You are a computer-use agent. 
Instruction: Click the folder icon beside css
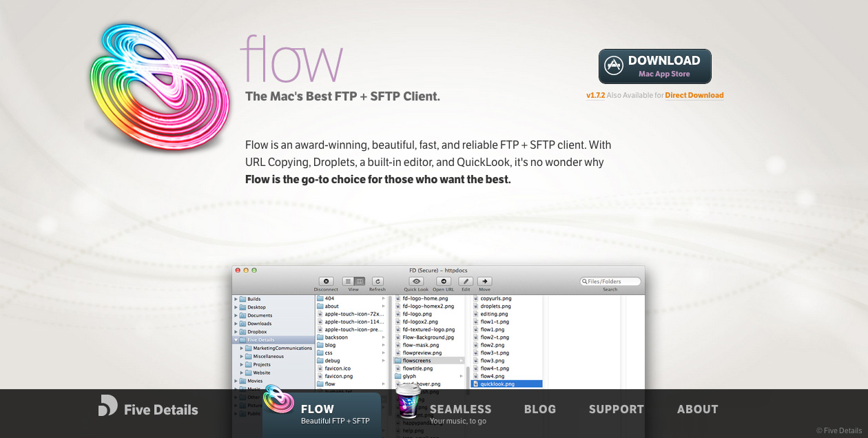pyautogui.click(x=320, y=353)
